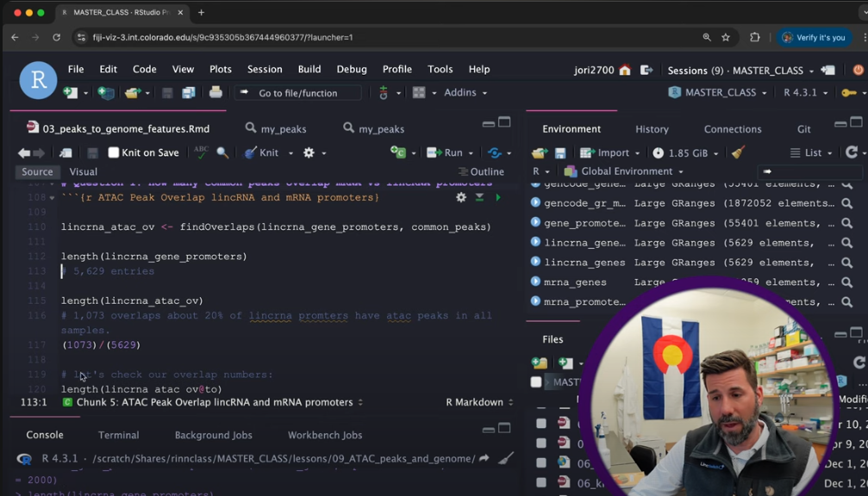Switch to the History tab

tap(652, 129)
